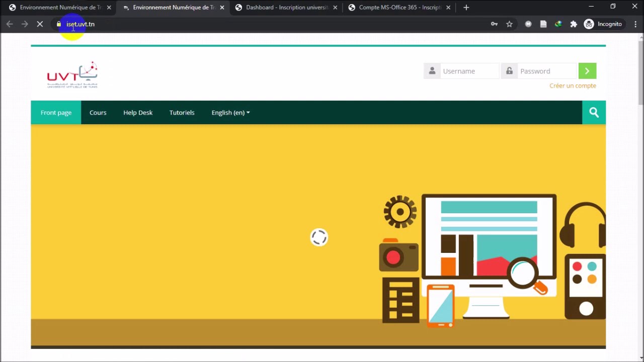The width and height of the screenshot is (644, 362).
Task: Open the UVT logo home link
Action: (72, 75)
